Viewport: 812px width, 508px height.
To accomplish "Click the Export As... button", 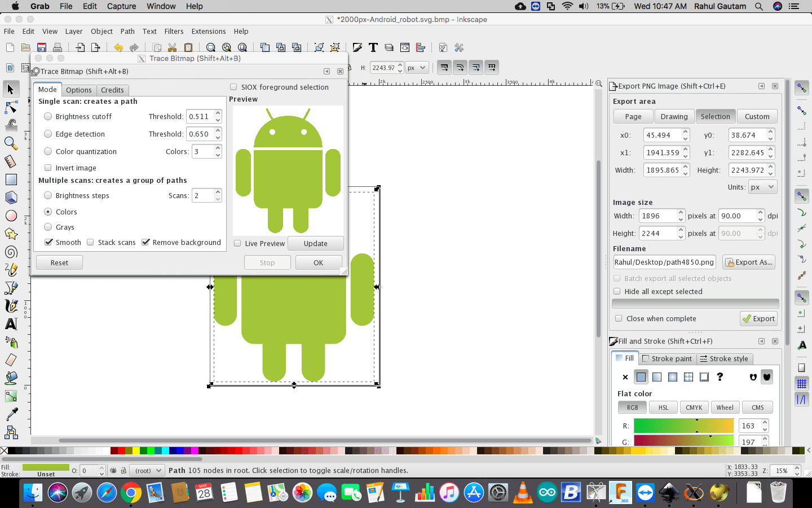I will [x=749, y=262].
